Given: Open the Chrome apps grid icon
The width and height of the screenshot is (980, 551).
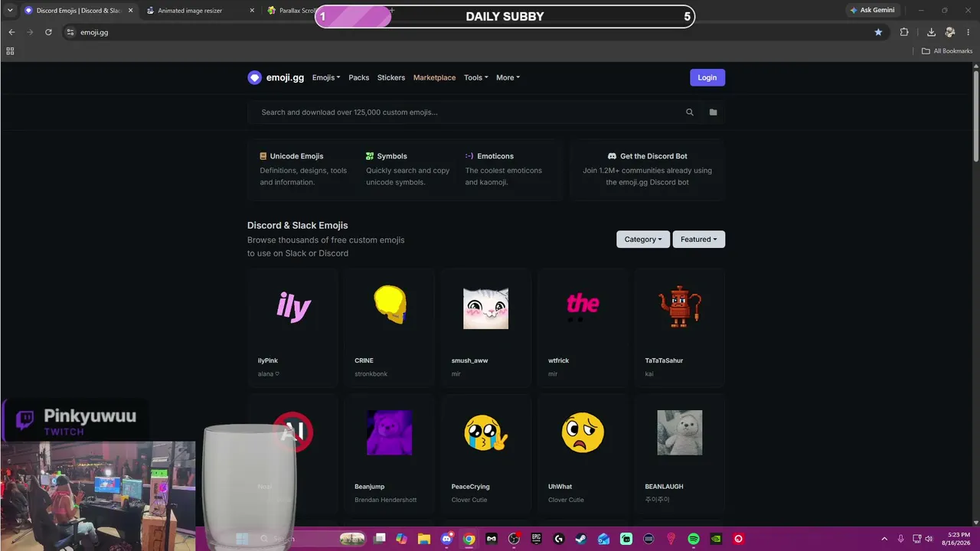Looking at the screenshot, I should 10,51.
